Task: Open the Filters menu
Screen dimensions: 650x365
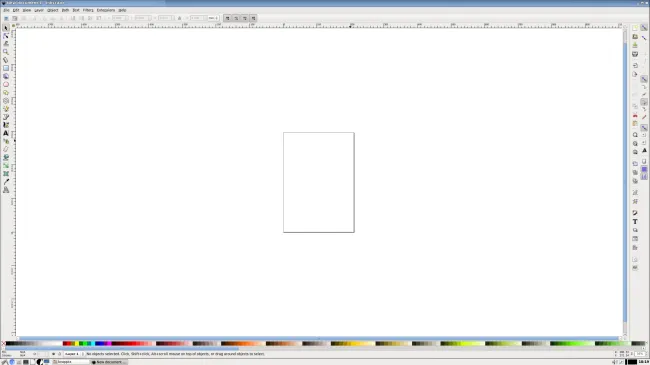Action: 88,10
